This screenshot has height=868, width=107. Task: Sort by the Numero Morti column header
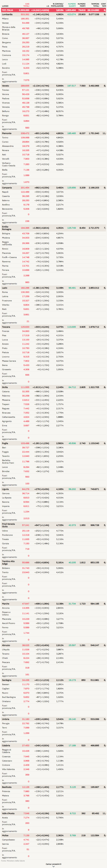(81, 5)
